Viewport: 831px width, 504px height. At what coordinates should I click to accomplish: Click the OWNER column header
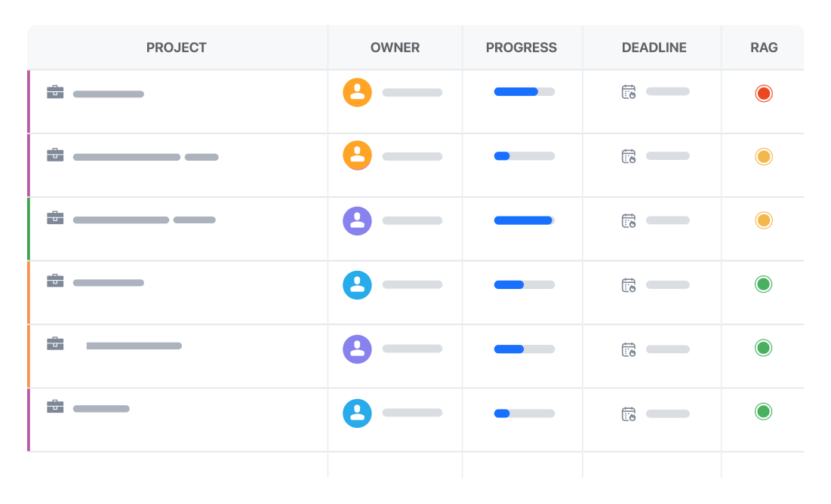395,48
